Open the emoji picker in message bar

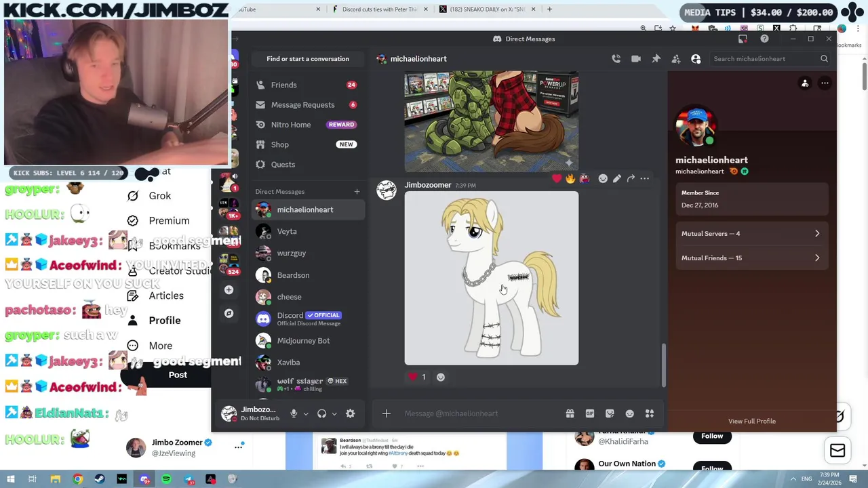pyautogui.click(x=629, y=413)
